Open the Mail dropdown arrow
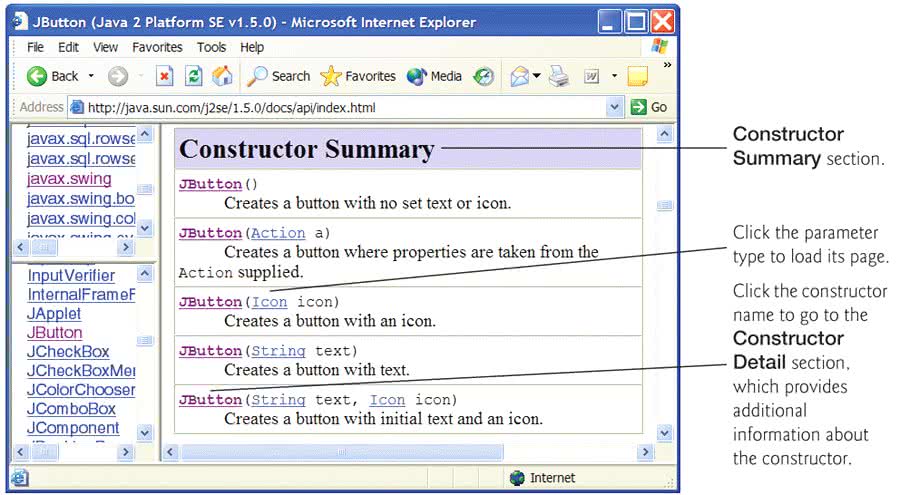The image size is (900, 495). tap(536, 76)
